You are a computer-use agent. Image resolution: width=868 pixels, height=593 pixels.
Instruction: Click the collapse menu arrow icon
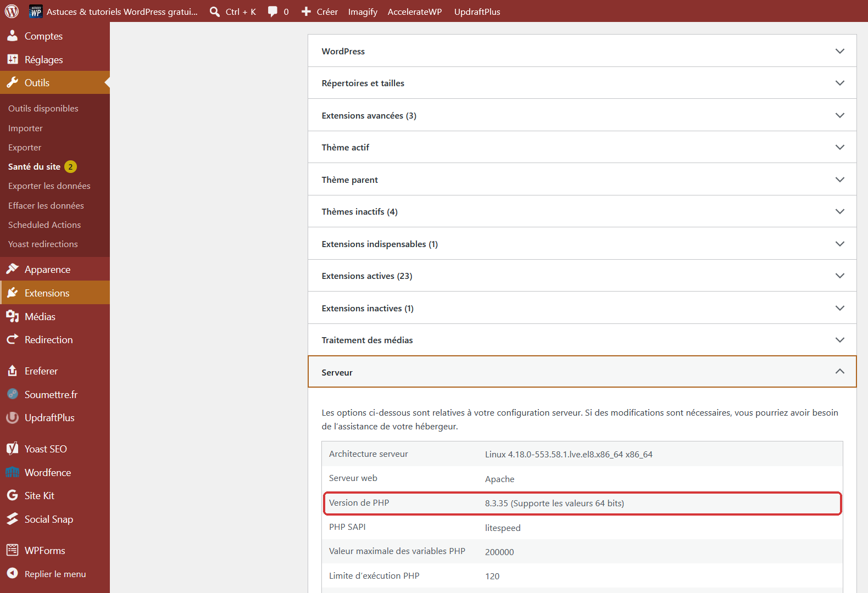[13, 573]
